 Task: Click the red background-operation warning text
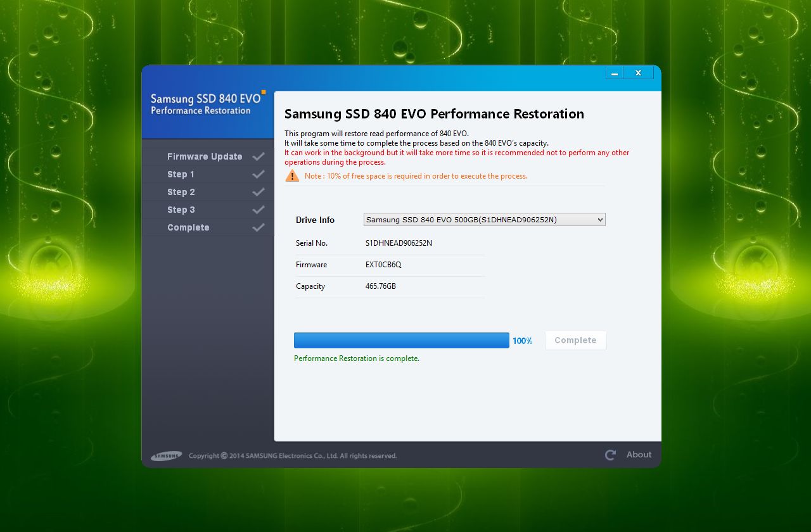click(457, 157)
